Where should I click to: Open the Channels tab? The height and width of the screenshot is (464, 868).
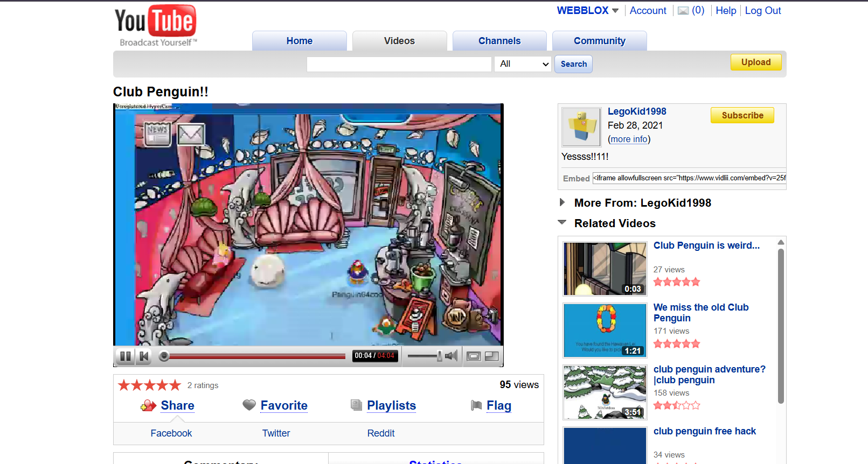pos(499,41)
